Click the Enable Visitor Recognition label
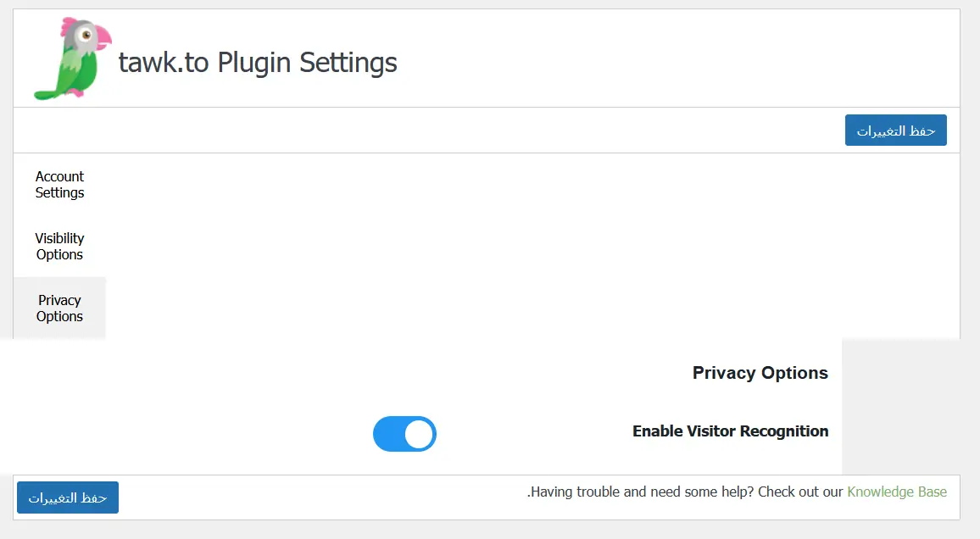This screenshot has width=980, height=539. click(x=730, y=431)
